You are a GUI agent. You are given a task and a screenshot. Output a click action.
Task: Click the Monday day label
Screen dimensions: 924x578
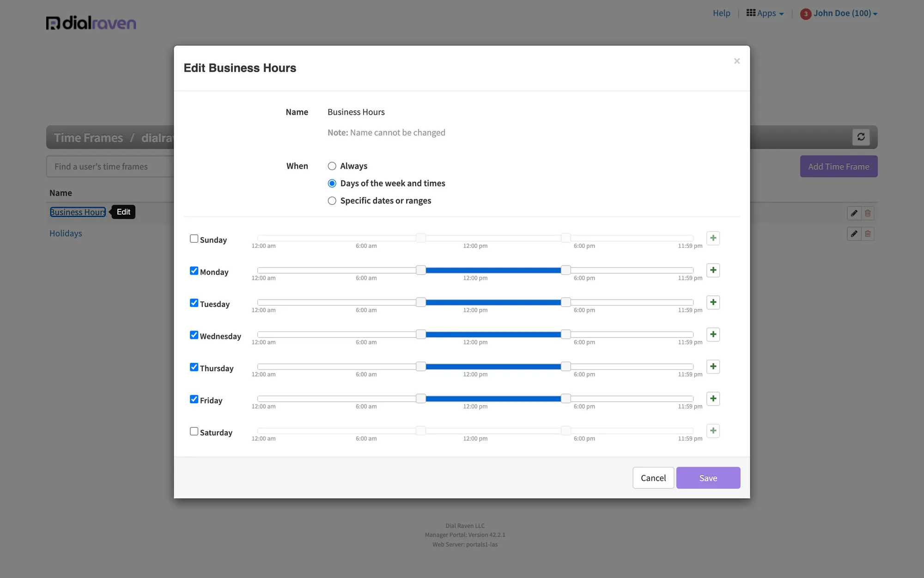click(x=214, y=272)
